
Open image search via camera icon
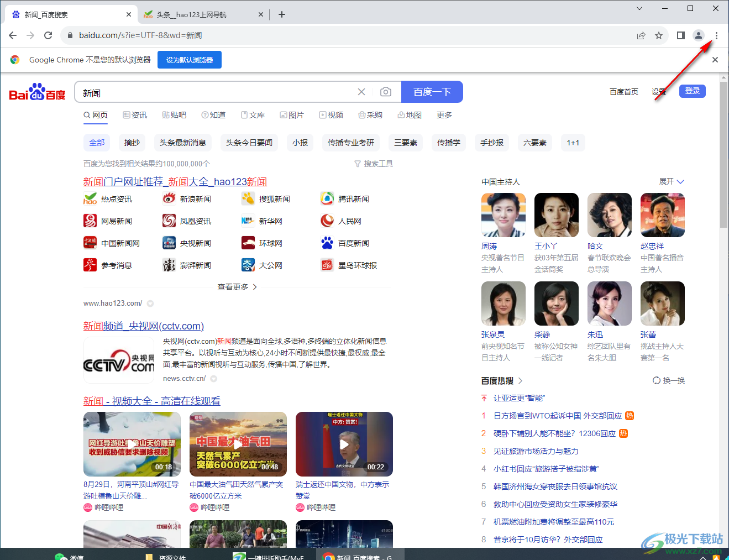386,92
